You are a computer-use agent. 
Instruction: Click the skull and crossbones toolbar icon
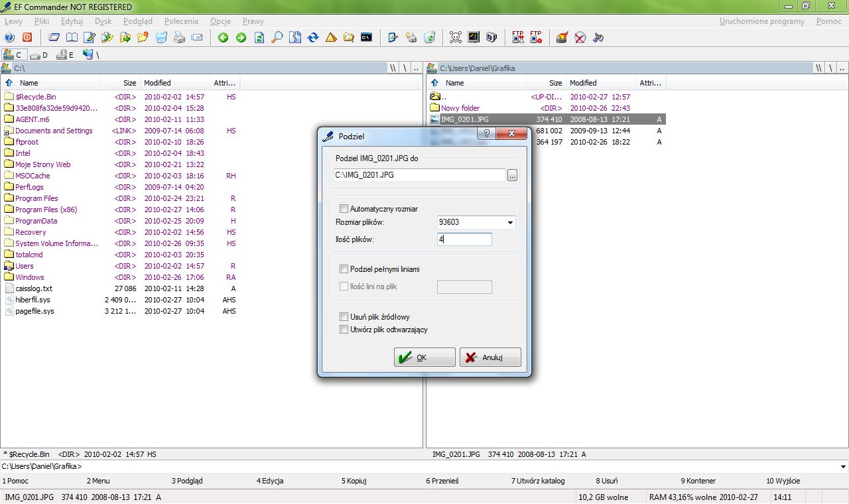455,38
